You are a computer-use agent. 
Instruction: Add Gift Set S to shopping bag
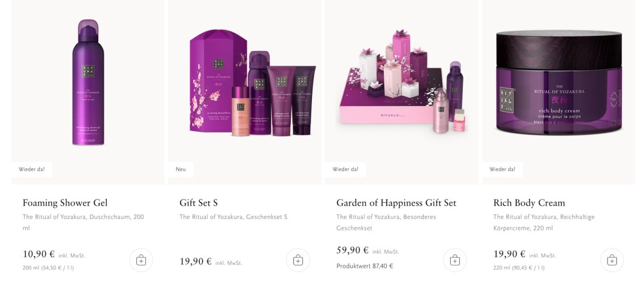click(298, 260)
